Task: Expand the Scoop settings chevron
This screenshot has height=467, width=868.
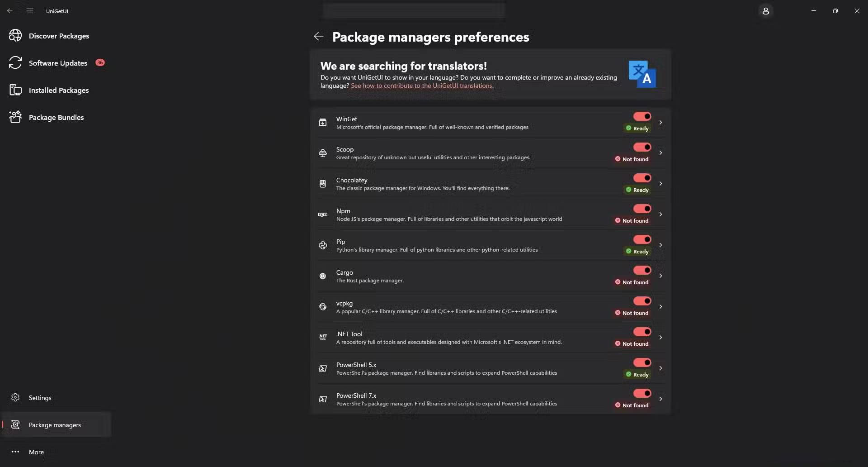Action: pos(660,153)
